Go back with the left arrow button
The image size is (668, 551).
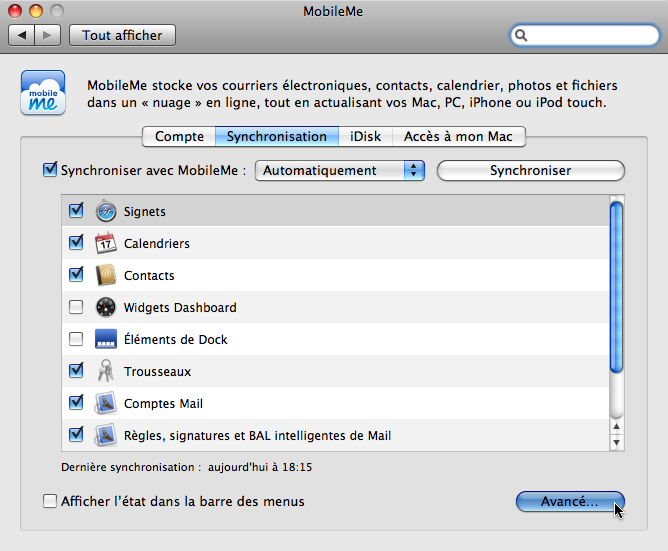(22, 35)
